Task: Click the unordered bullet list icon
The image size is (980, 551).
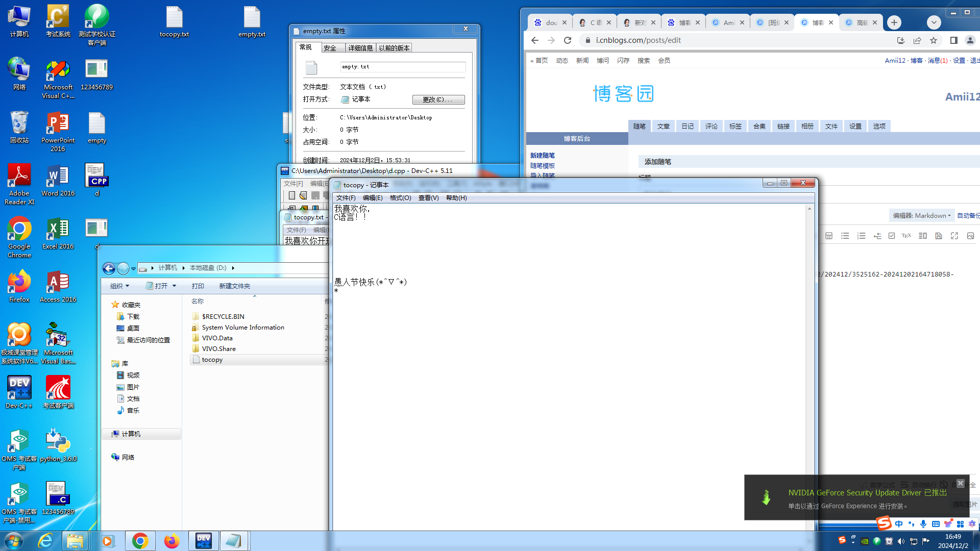Action: [x=845, y=236]
